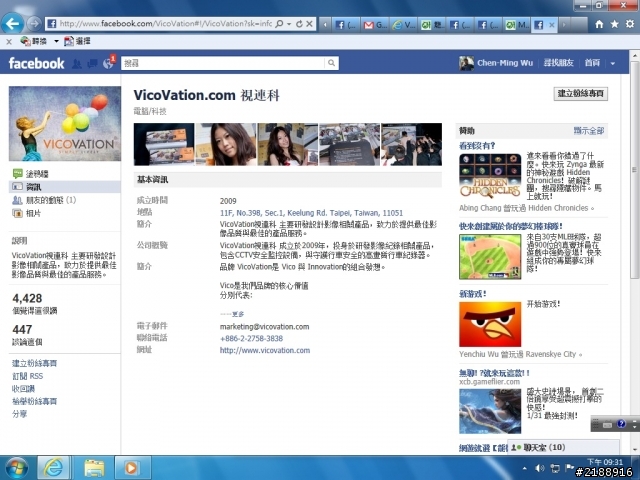Expand the description with the 更多 link

pos(236,314)
